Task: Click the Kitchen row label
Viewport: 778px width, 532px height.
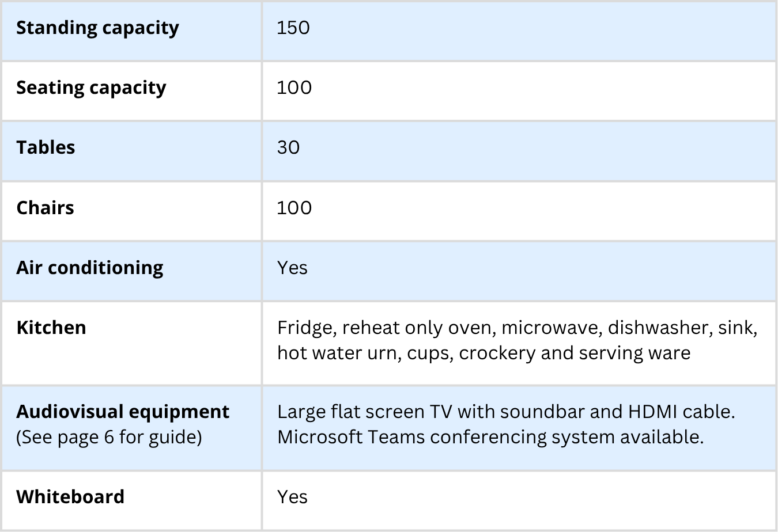Action: 51,328
